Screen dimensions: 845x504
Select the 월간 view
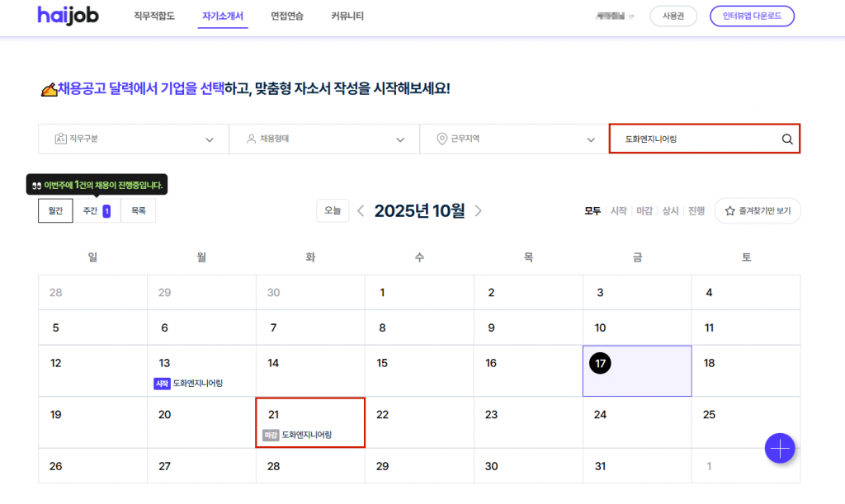pos(55,211)
